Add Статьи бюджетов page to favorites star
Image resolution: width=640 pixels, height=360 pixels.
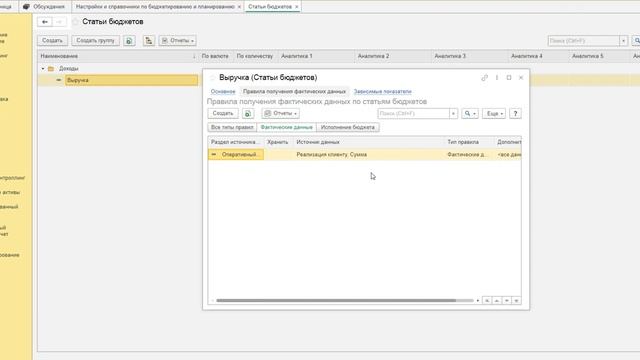[x=75, y=22]
